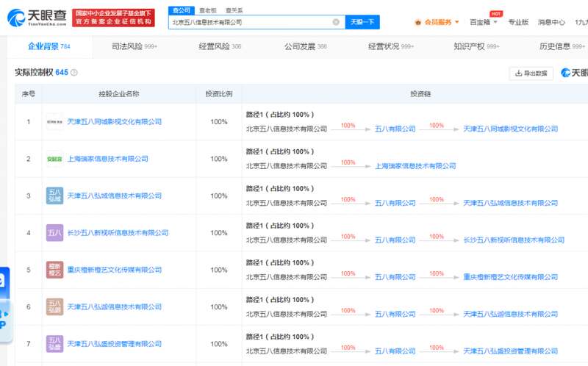Screen dimensions: 588x366
Task: Click the purple 五八 logo in row 4
Action: [x=54, y=233]
